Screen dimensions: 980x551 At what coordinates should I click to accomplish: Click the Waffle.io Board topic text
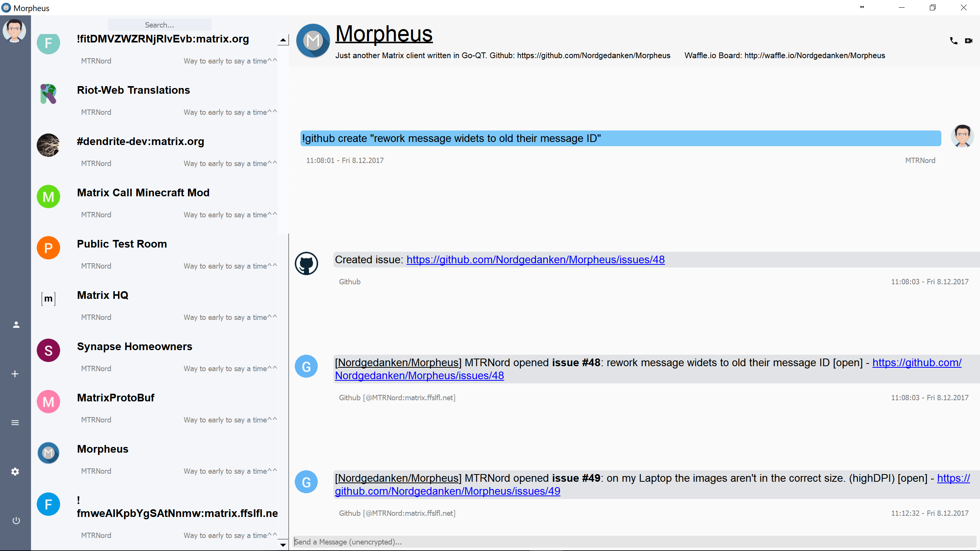tap(785, 55)
